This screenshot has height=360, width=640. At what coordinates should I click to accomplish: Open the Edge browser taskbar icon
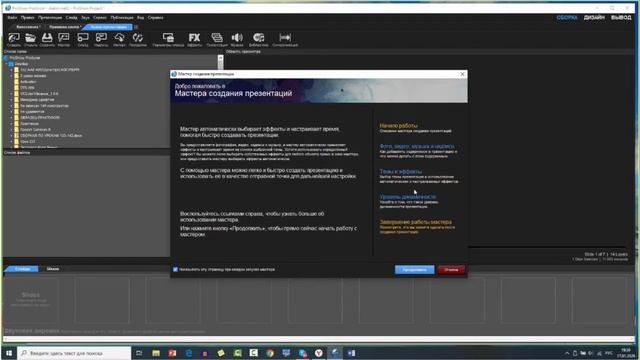[189, 353]
